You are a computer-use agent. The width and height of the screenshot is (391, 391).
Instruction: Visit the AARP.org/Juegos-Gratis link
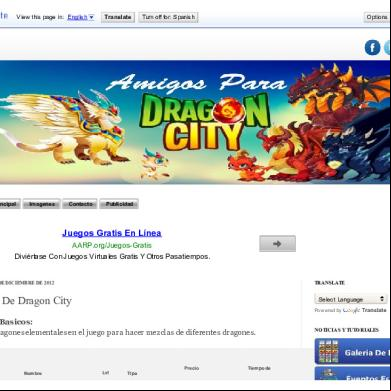point(112,245)
